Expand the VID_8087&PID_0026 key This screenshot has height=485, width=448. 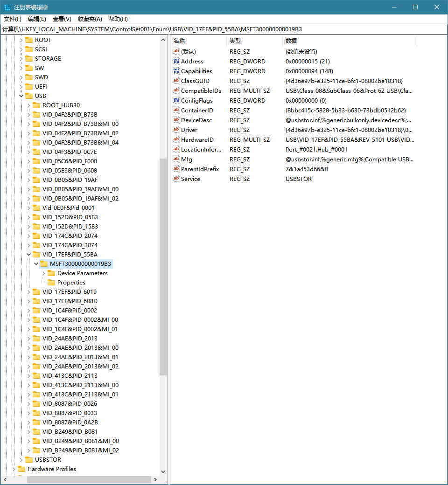pos(28,403)
